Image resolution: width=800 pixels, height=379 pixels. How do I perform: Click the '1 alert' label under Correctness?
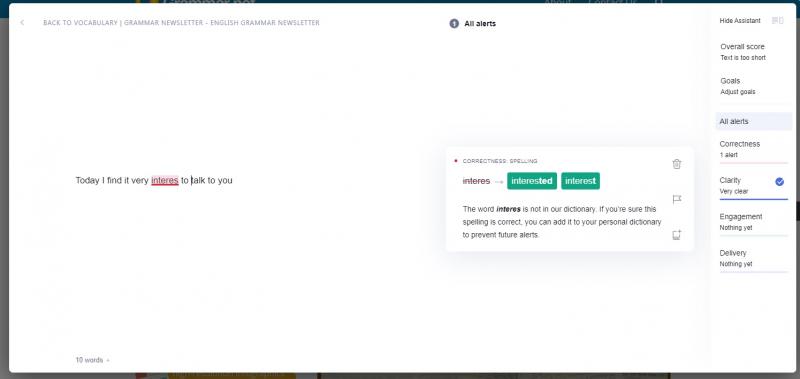[729, 155]
